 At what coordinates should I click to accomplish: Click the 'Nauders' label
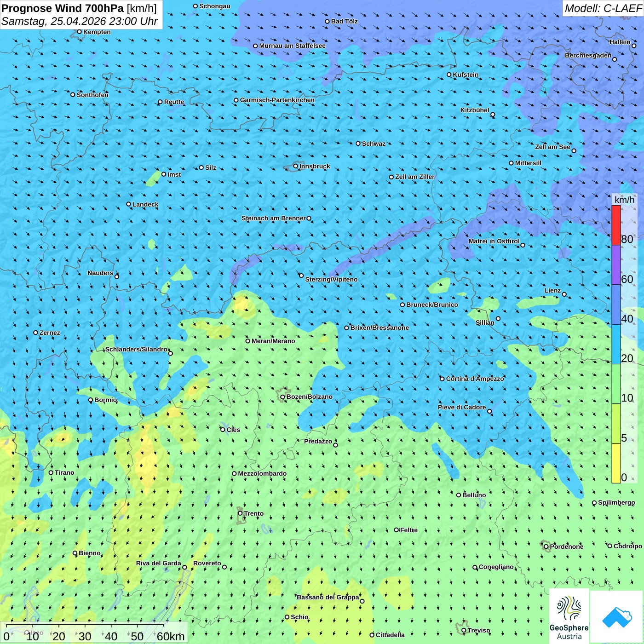pyautogui.click(x=100, y=273)
